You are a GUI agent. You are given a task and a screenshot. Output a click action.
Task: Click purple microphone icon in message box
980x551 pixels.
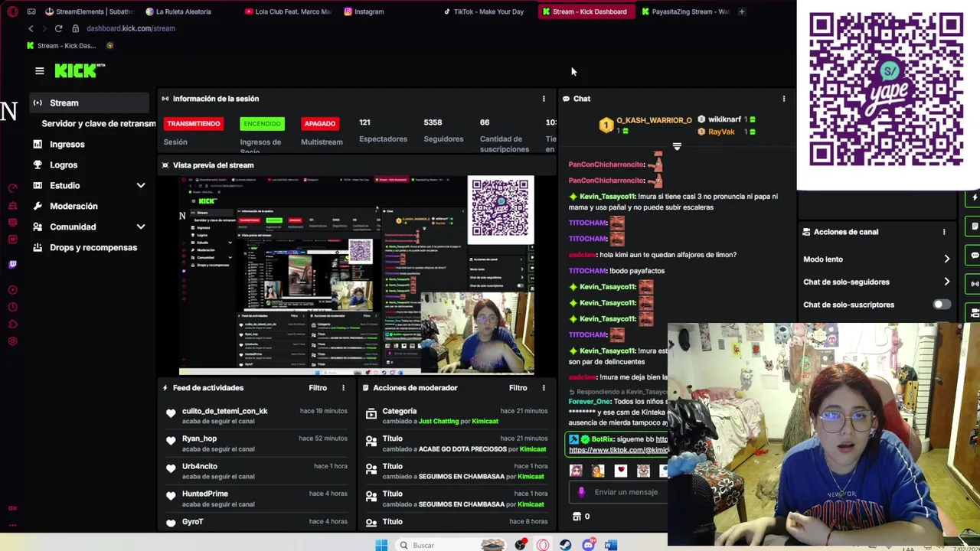[581, 492]
